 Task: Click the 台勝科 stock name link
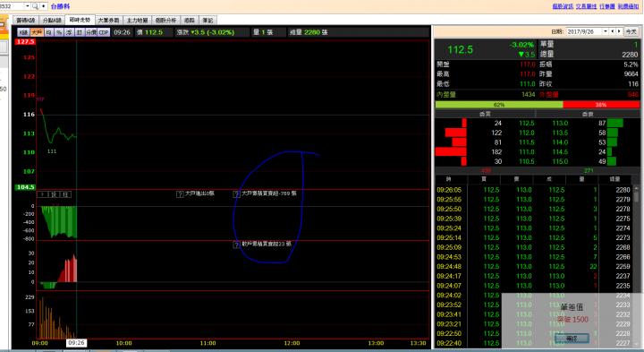pyautogui.click(x=60, y=6)
